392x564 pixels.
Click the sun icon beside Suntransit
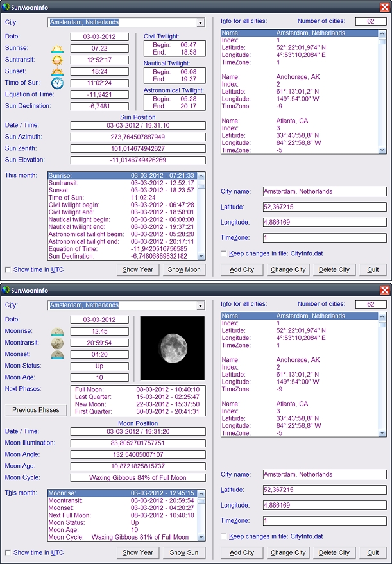point(58,60)
